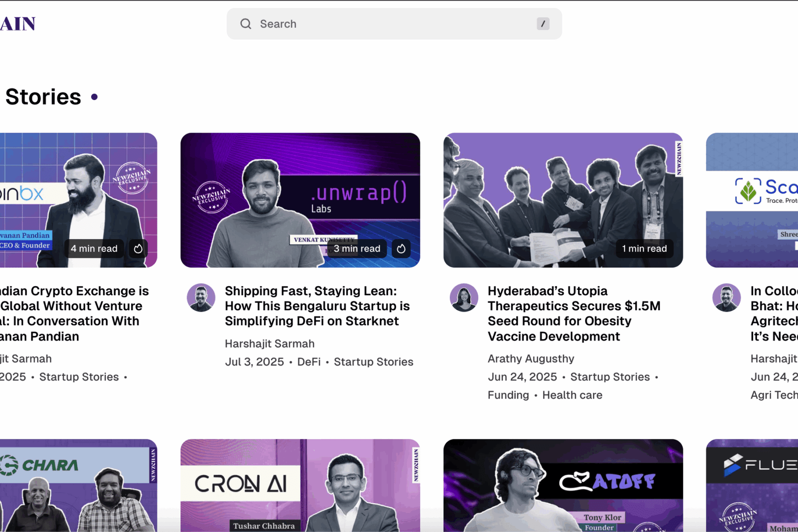The image size is (798, 532).
Task: Click the slash shortcut key badge
Action: (x=543, y=24)
